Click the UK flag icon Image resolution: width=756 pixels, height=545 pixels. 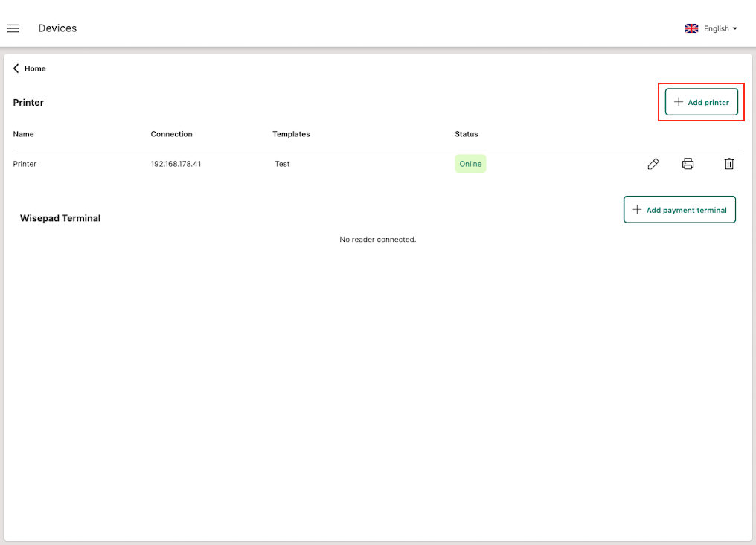[x=691, y=28]
